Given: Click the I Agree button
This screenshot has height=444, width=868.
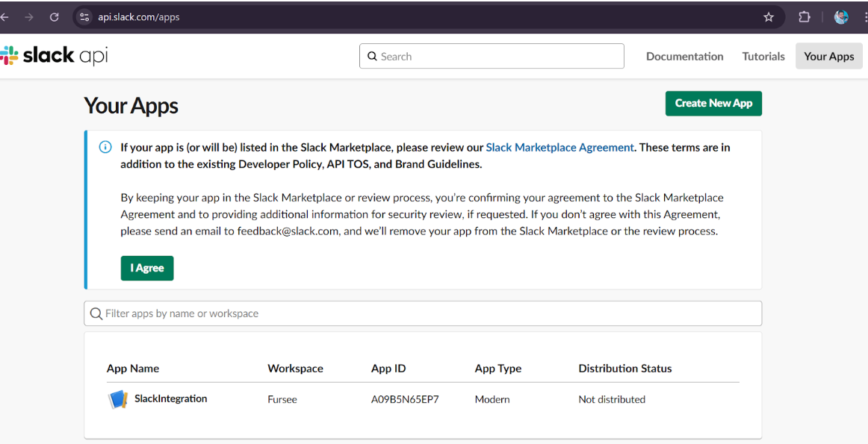Looking at the screenshot, I should (147, 268).
